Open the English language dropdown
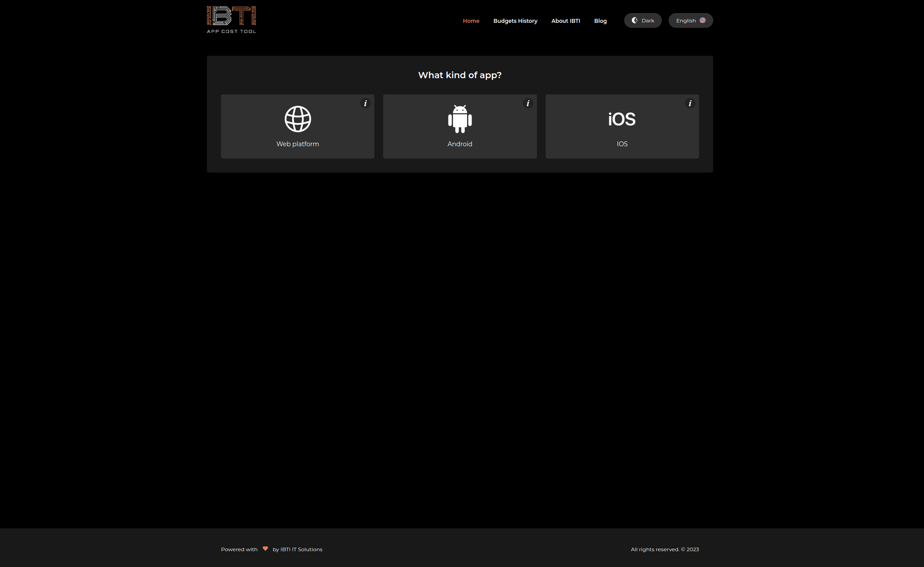This screenshot has width=924, height=567. click(x=690, y=21)
